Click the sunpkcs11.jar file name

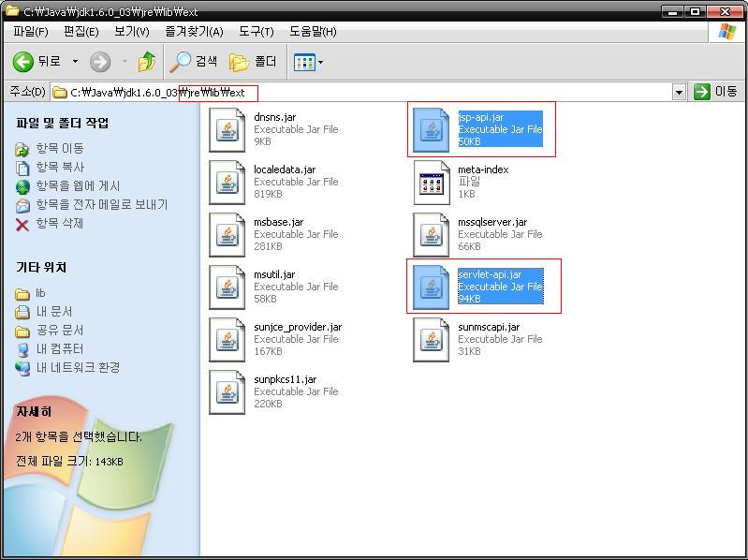[286, 379]
